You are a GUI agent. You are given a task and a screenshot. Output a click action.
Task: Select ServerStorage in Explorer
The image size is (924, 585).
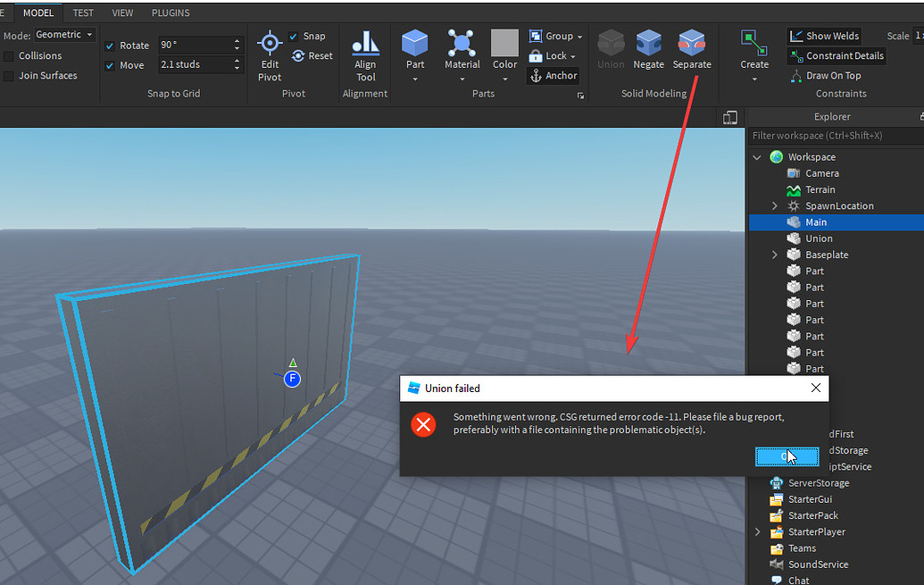[818, 483]
